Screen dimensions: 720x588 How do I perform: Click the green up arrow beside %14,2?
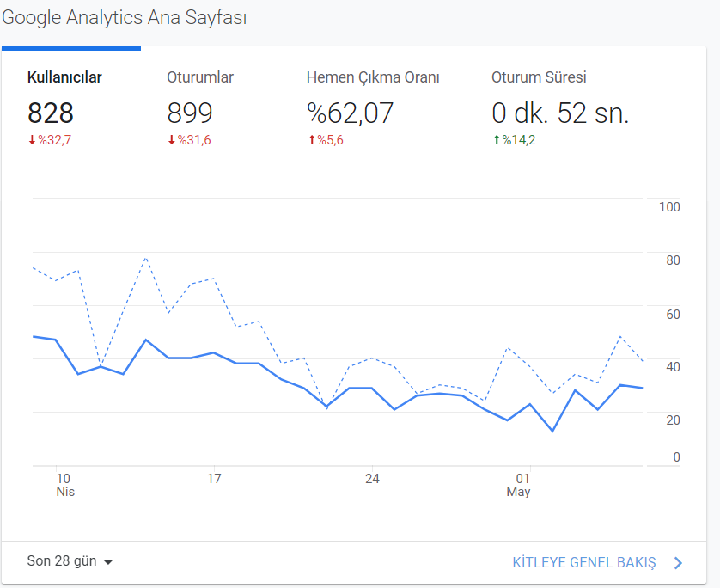pyautogui.click(x=497, y=140)
